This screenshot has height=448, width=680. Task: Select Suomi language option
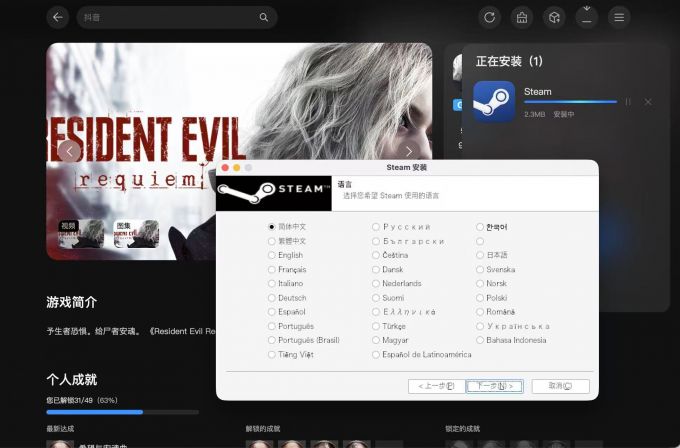tap(388, 298)
